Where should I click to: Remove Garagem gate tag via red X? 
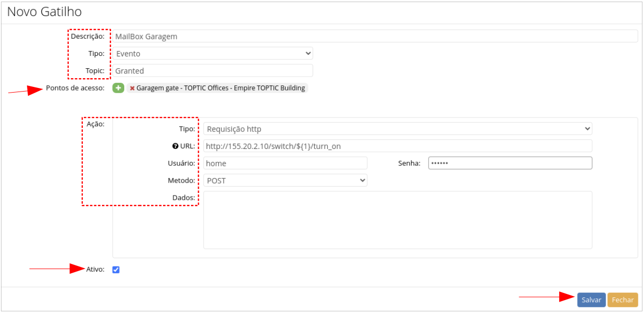132,88
